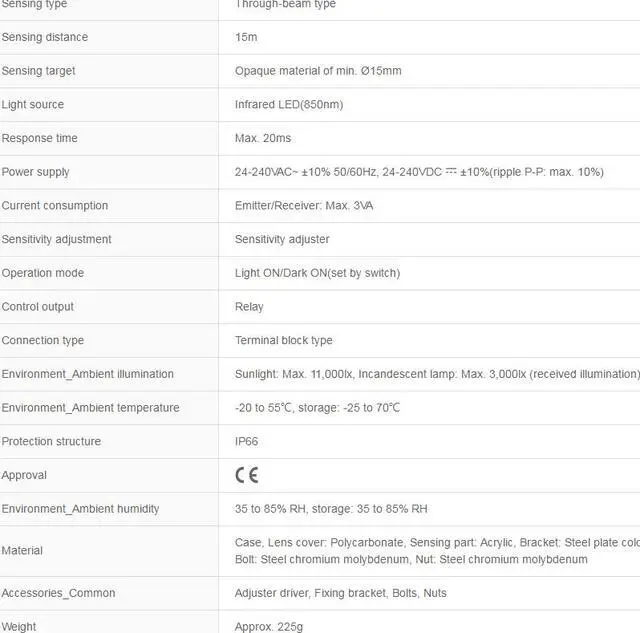Image resolution: width=640 pixels, height=633 pixels.
Task: Click the "Light ON/Dark ON(set by switch)" value
Action: pos(317,273)
